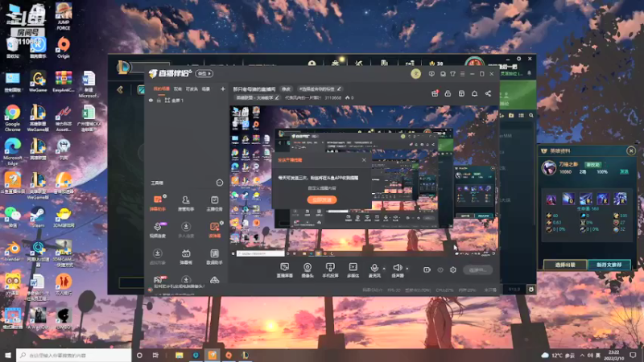Close the hero info panel
This screenshot has height=362, width=644.
pyautogui.click(x=631, y=151)
